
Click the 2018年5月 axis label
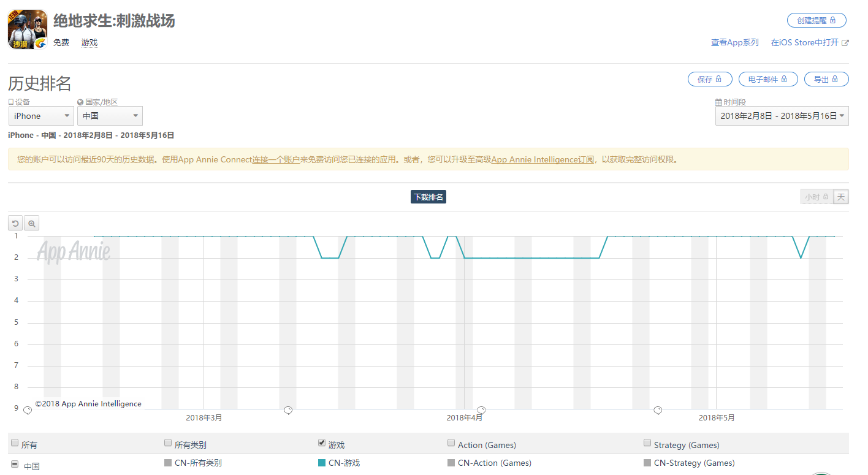[x=717, y=418]
